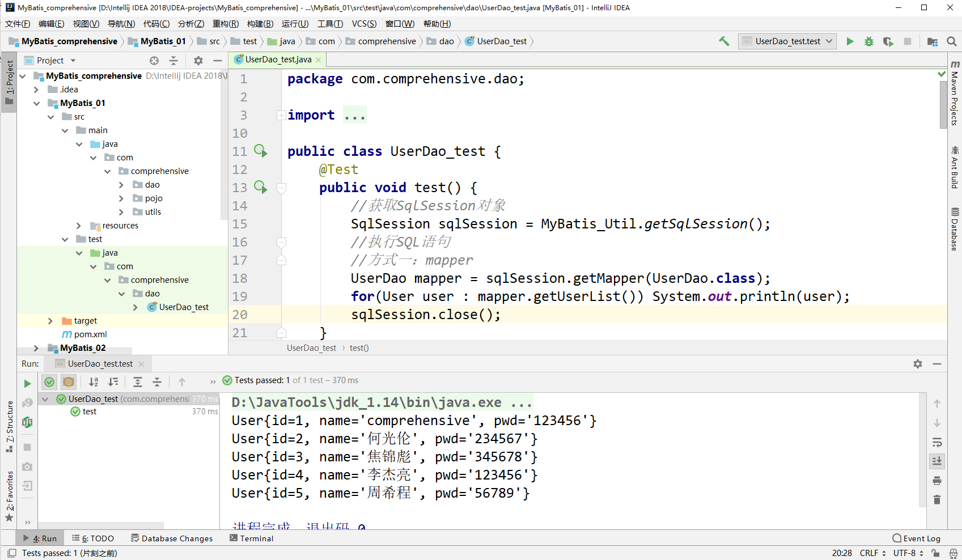Image resolution: width=962 pixels, height=560 pixels.
Task: Open the Event Log
Action: pos(916,538)
